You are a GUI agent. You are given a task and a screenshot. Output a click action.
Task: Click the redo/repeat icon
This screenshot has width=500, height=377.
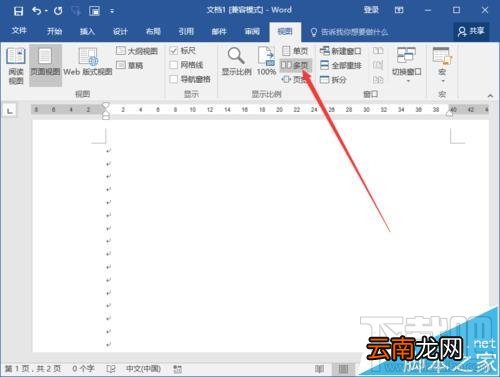coord(58,11)
